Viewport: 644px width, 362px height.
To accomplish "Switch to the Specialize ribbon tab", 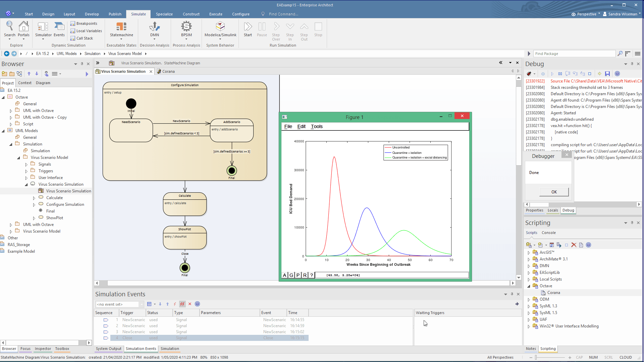I will tap(164, 14).
